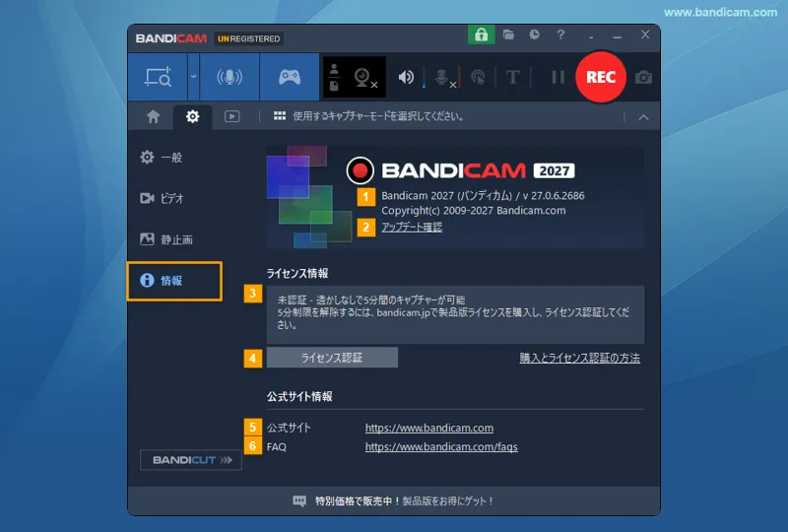
Task: Click the speaker sound icon
Action: tap(406, 77)
